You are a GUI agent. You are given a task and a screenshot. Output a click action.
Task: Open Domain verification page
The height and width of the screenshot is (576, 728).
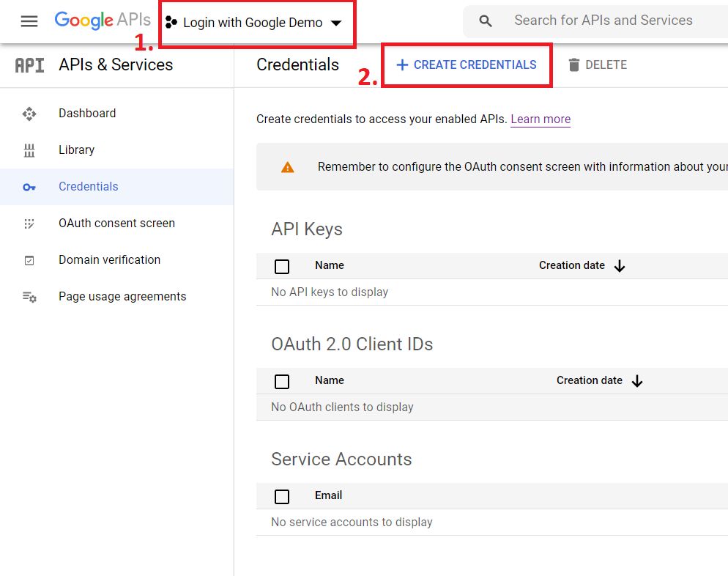[110, 259]
